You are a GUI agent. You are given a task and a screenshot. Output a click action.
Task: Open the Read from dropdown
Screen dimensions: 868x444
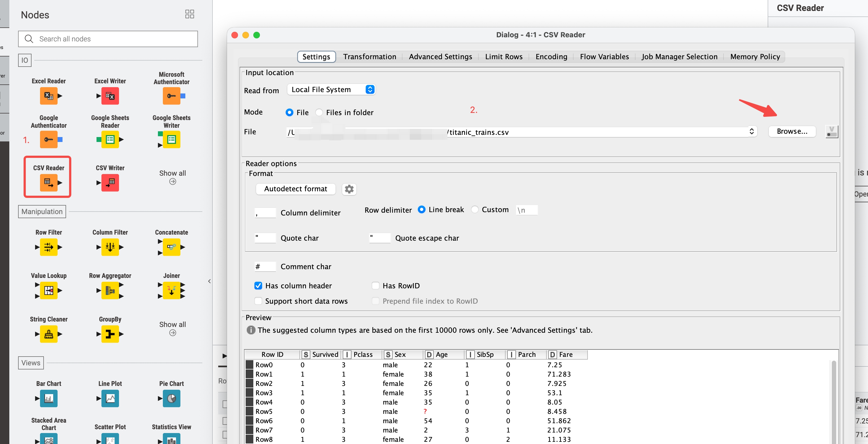(331, 90)
